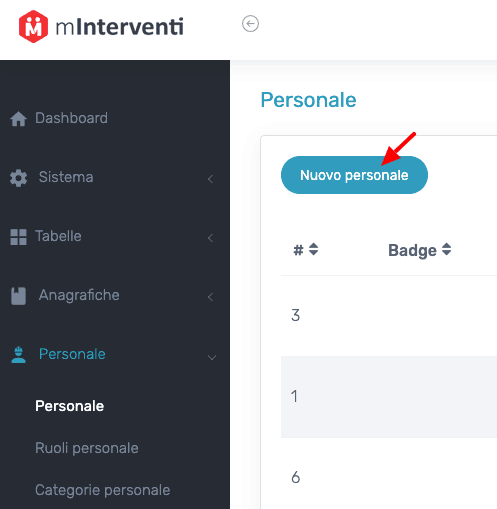Collapse the Personale menu chevron
This screenshot has width=497, height=509.
(212, 358)
